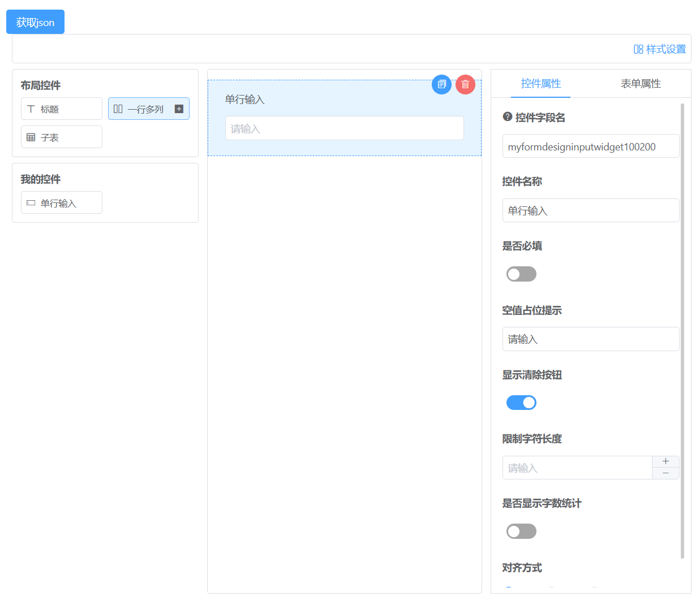Switch to the 控件属性 tab
Image resolution: width=700 pixels, height=605 pixels.
pyautogui.click(x=541, y=83)
